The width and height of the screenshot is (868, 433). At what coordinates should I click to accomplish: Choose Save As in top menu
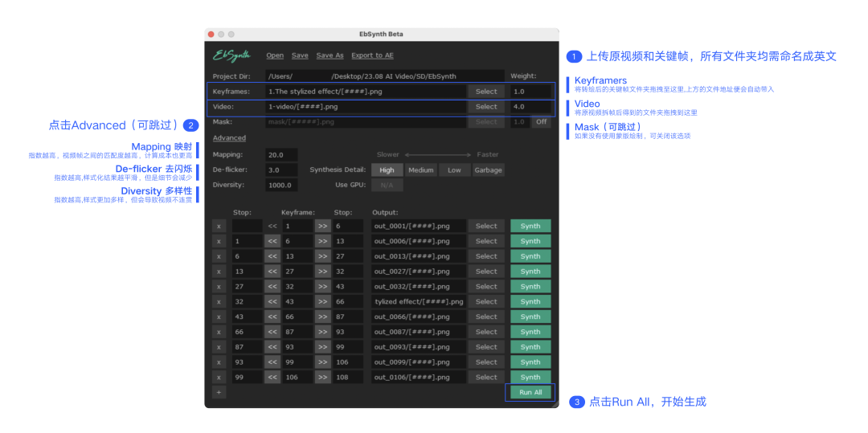pyautogui.click(x=330, y=55)
